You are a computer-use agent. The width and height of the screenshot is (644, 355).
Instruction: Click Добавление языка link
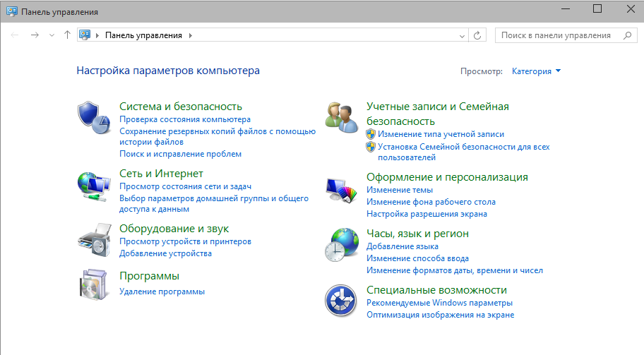(x=402, y=246)
